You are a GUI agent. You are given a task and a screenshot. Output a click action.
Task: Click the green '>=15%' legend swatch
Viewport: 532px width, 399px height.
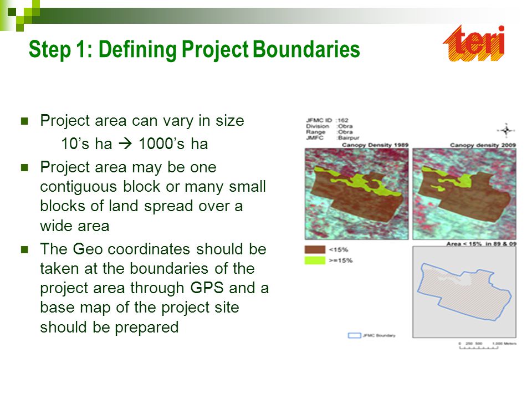[x=315, y=260]
